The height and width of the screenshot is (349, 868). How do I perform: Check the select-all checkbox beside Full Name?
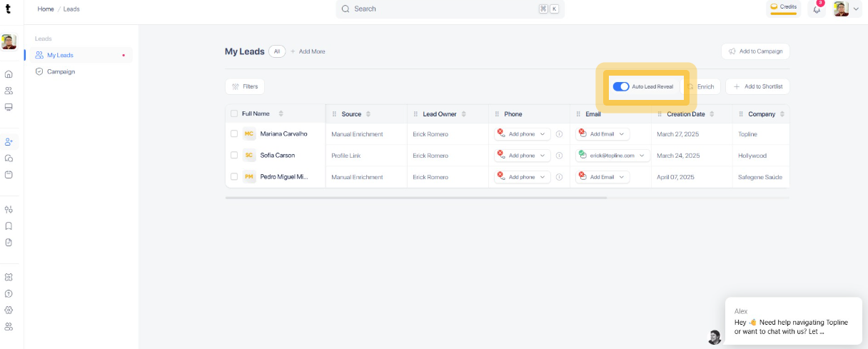point(234,113)
